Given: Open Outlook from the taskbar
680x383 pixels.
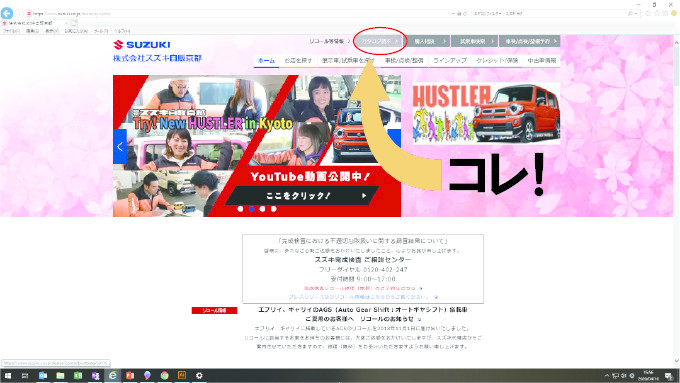Looking at the screenshot, I should click(x=43, y=376).
